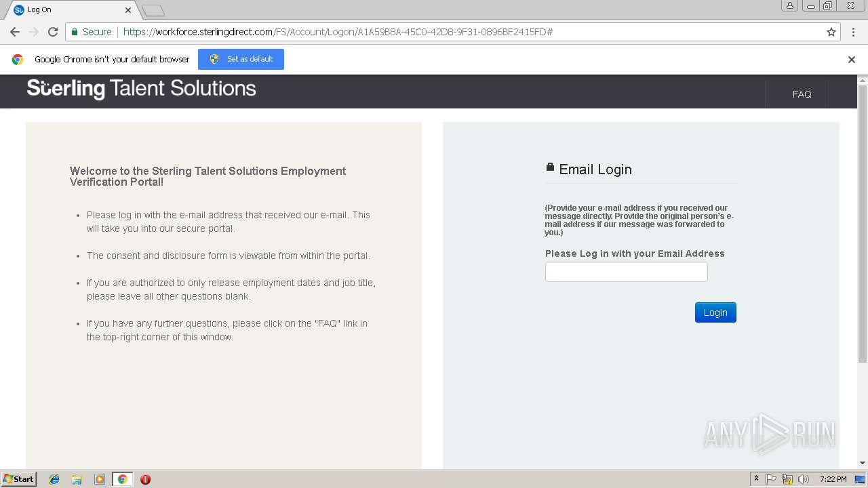
Task: Click the page vertical scrollbar
Action: point(863,224)
